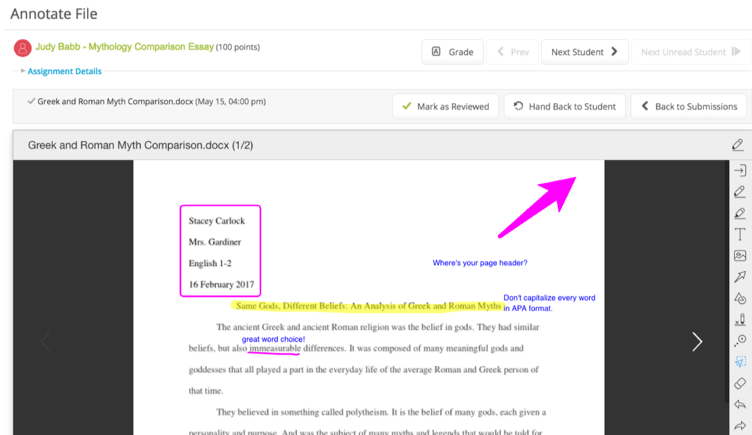Collapse the annotation toolbar with arrow icon

click(x=739, y=171)
